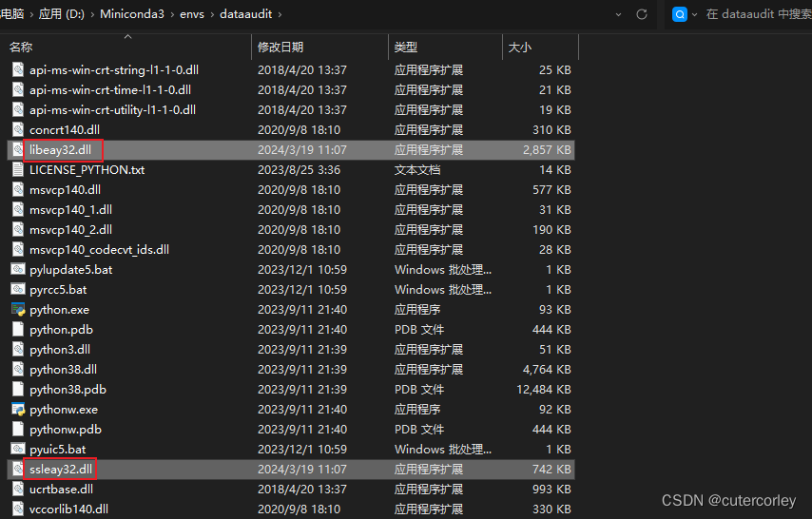
Task: Click the 2,857 KB size cell
Action: tap(547, 149)
